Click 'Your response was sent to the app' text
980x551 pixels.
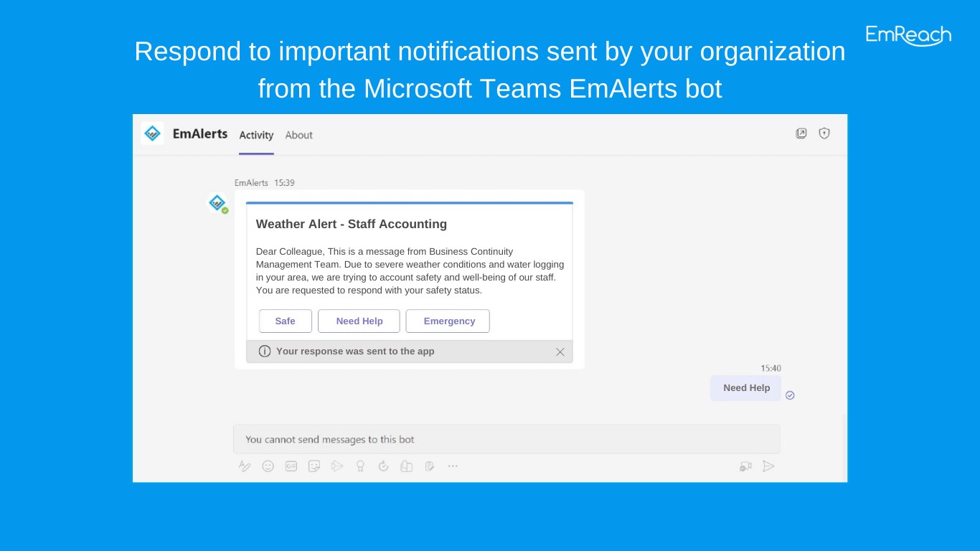coord(355,352)
